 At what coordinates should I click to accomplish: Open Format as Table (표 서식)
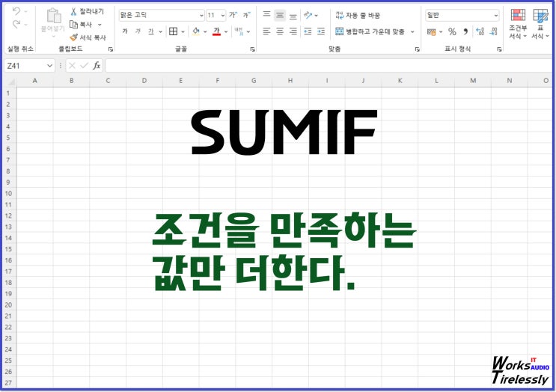pos(540,24)
